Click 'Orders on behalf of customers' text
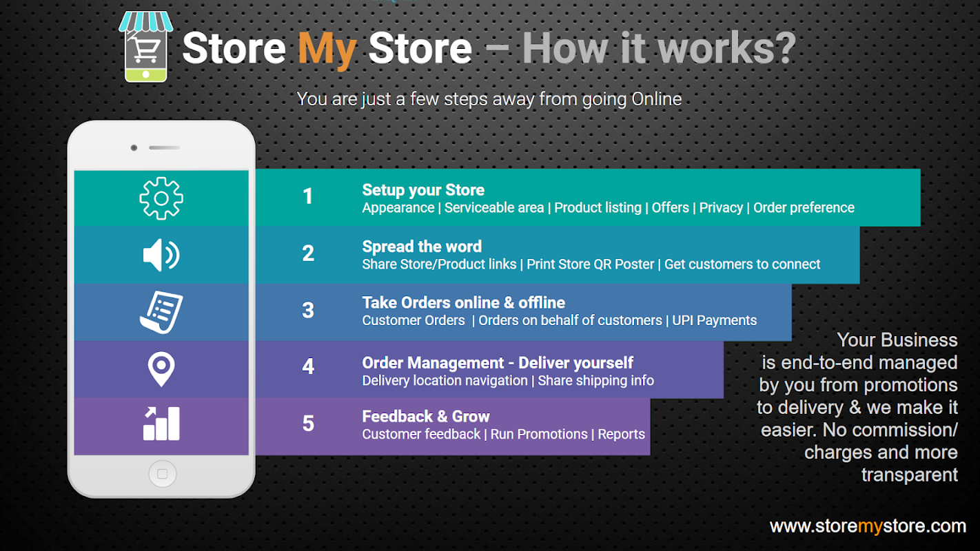 click(570, 320)
